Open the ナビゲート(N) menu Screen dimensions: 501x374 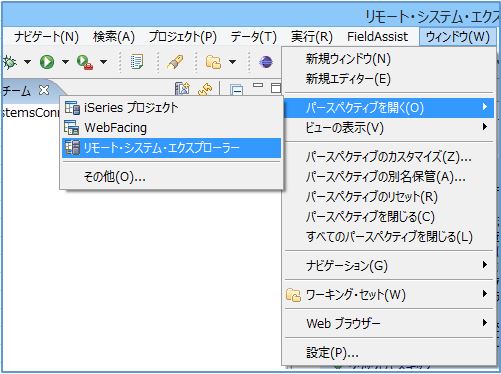(46, 37)
